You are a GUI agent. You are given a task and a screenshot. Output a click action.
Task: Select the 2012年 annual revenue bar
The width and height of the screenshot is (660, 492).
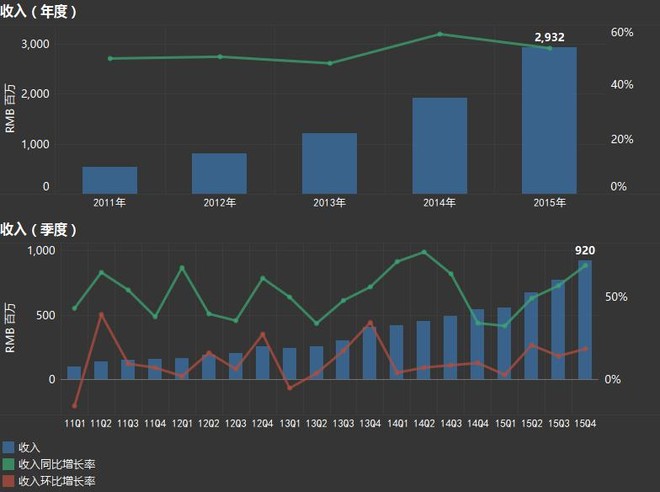[219, 173]
